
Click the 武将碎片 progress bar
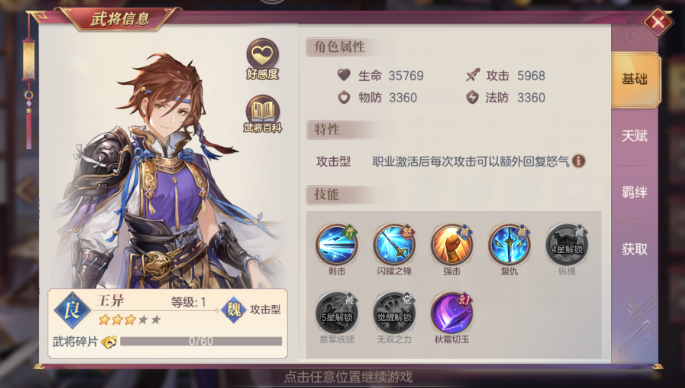[201, 341]
